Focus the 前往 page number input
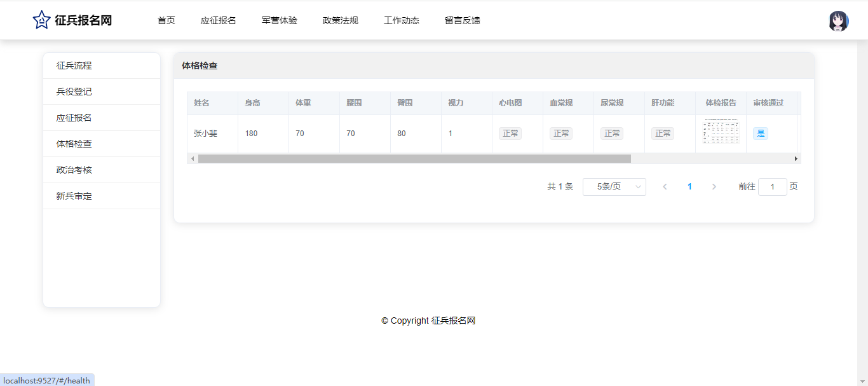Image resolution: width=868 pixels, height=386 pixels. (x=773, y=187)
